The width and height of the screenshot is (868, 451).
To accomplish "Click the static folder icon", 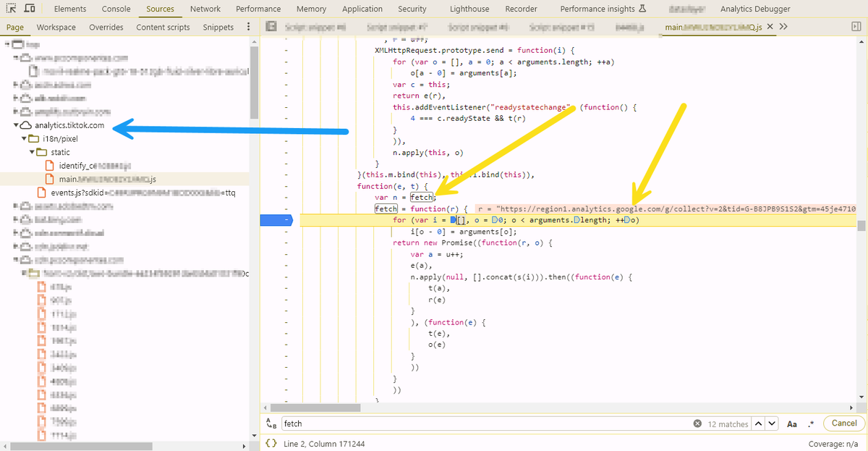I will point(43,152).
